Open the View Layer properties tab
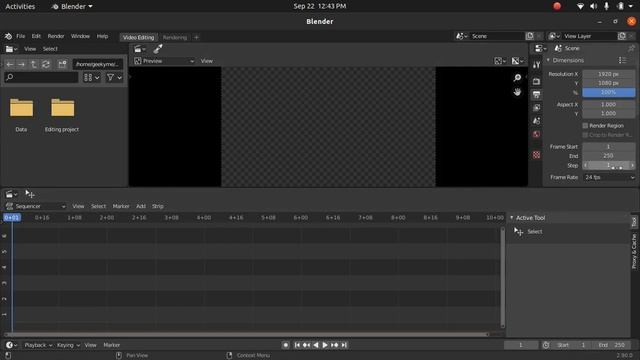 pyautogui.click(x=536, y=108)
